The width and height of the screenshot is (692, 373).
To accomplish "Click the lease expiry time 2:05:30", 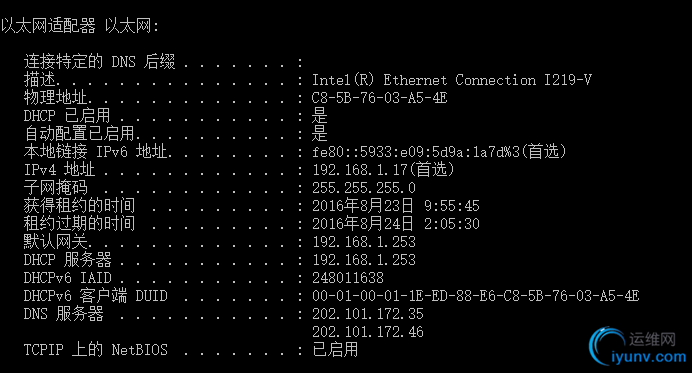I will (451, 224).
